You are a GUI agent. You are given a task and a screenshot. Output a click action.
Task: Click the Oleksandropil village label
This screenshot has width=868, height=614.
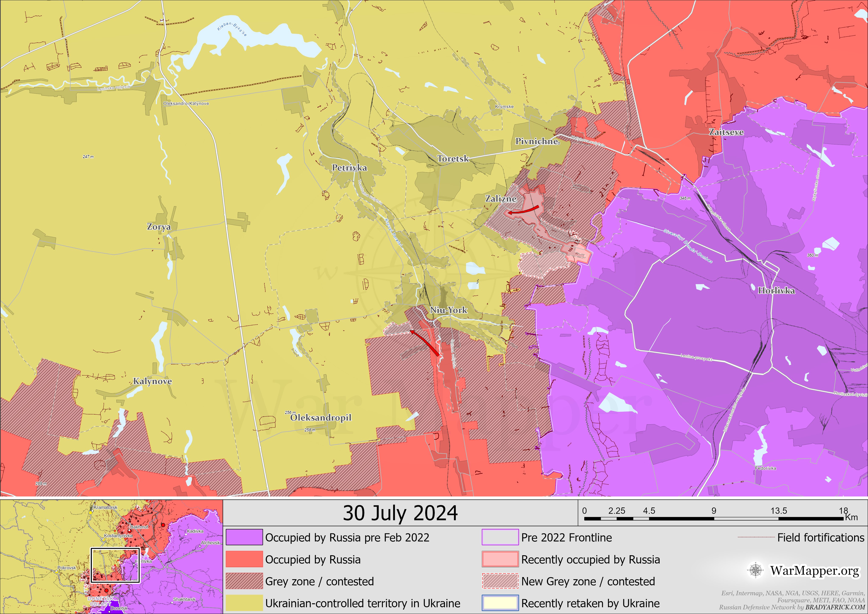point(321,418)
